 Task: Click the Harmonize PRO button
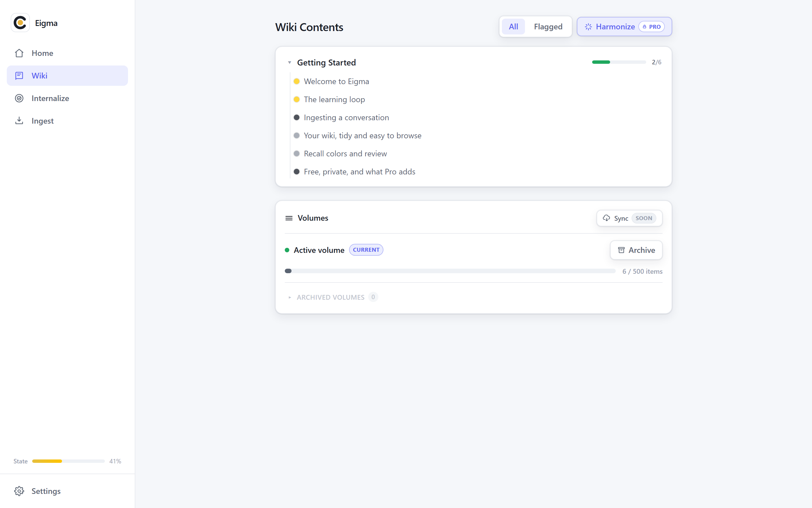tap(624, 27)
